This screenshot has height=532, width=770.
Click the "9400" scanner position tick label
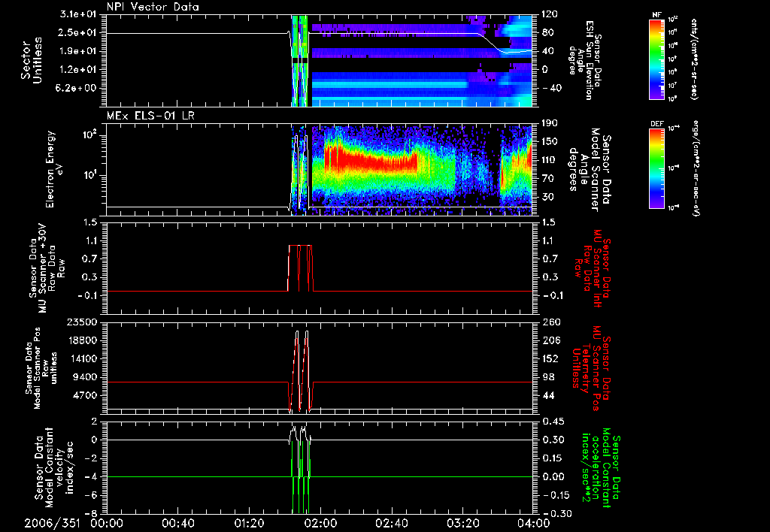point(85,377)
